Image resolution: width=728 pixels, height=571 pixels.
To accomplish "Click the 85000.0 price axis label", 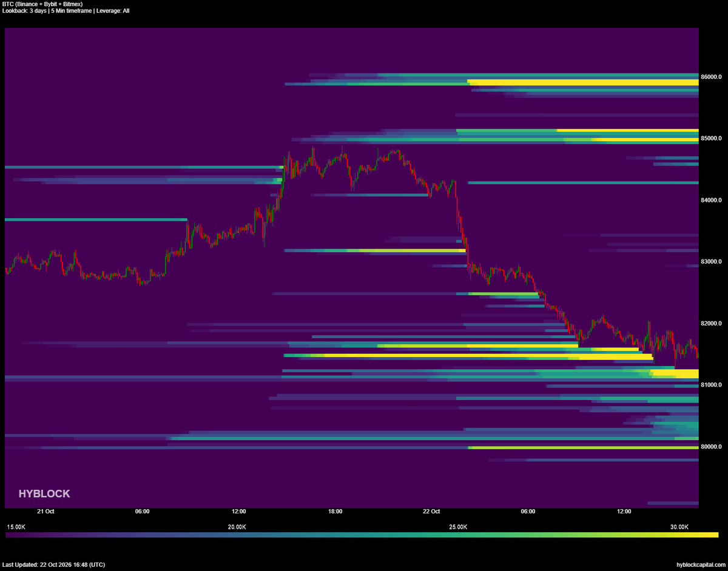I will [711, 139].
